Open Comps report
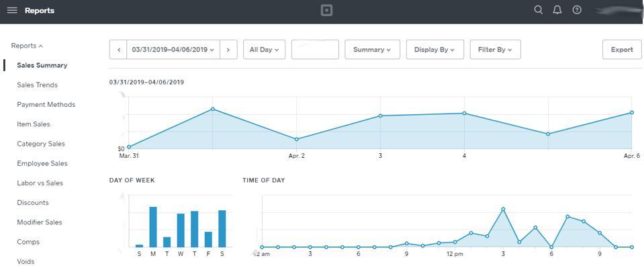Screen dimensions: 644x266 coord(28,242)
